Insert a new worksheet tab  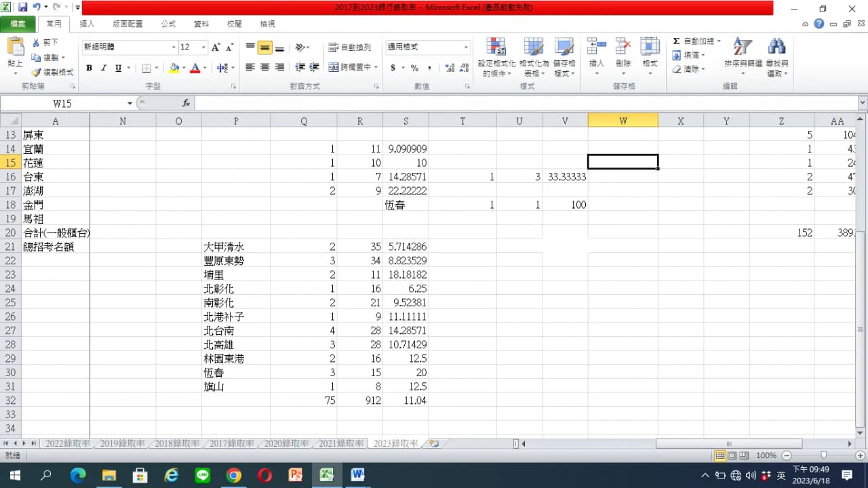[433, 444]
